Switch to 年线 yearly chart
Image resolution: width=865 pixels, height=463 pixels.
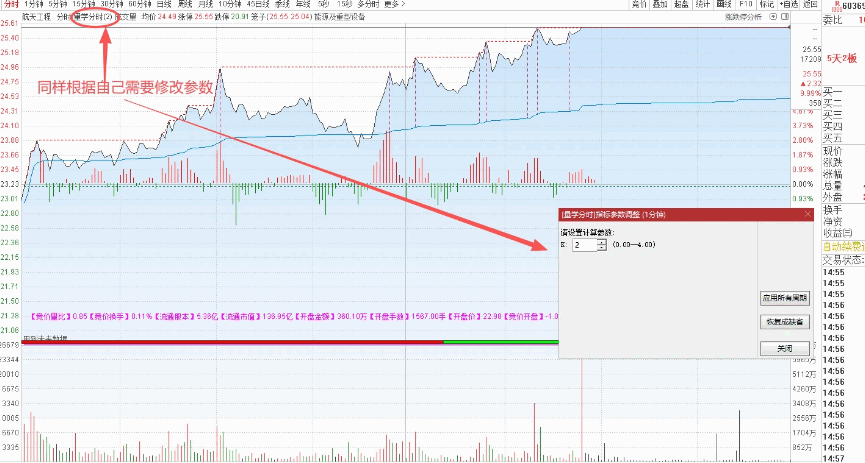[x=303, y=4]
